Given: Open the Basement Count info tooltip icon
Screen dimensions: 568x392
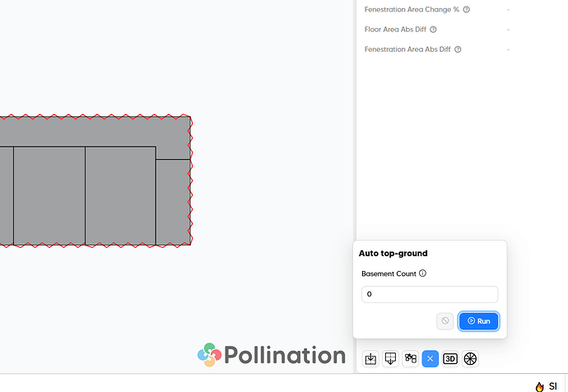Looking at the screenshot, I should point(422,273).
